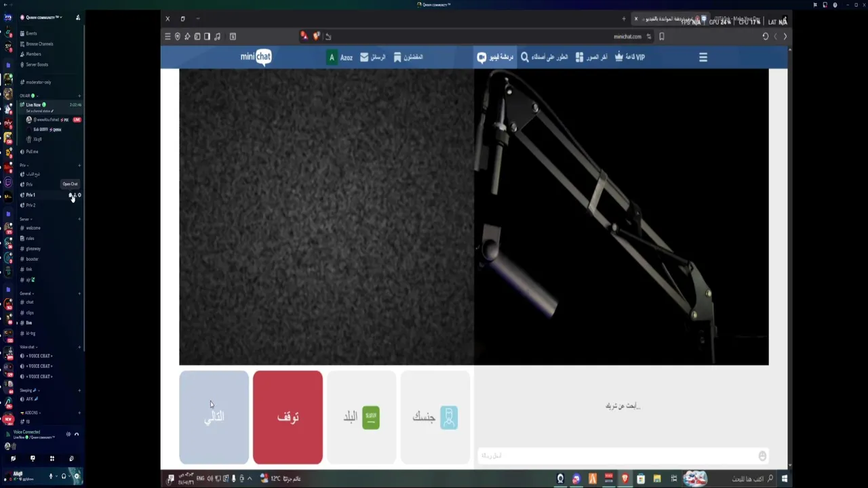This screenshot has width=868, height=488.
Task: Collapse the Server category
Action: (x=26, y=220)
